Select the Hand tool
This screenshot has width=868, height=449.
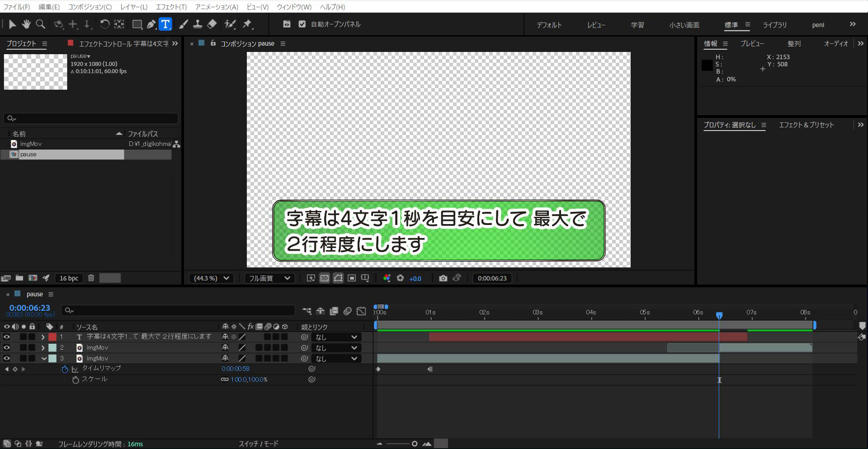coord(26,24)
